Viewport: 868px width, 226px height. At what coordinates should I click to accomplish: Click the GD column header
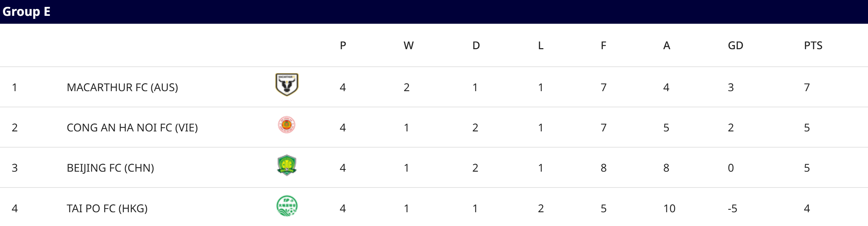(735, 45)
